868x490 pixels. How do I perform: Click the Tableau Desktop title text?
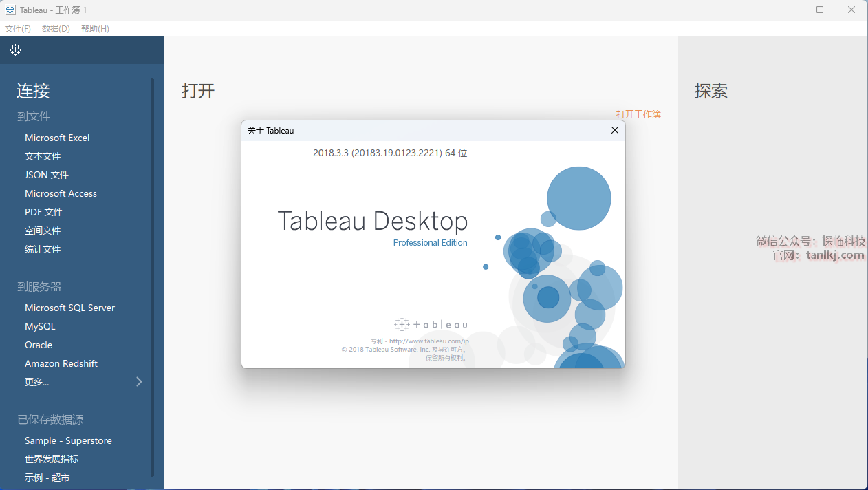tap(373, 221)
